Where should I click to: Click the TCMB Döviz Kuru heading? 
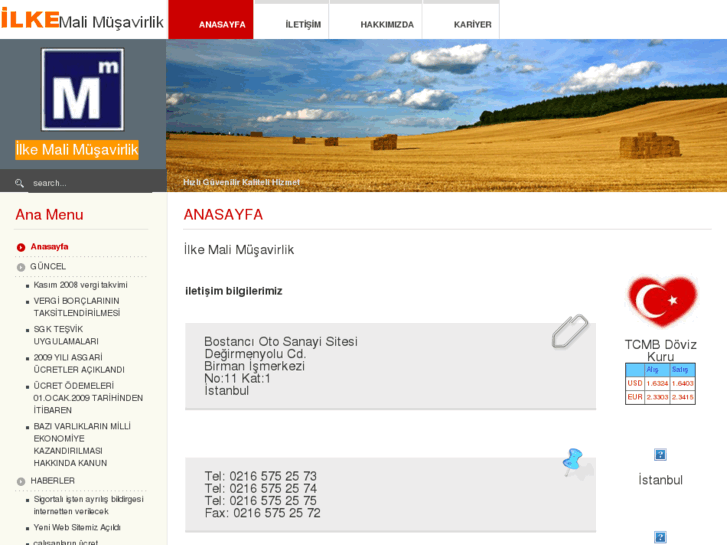660,350
